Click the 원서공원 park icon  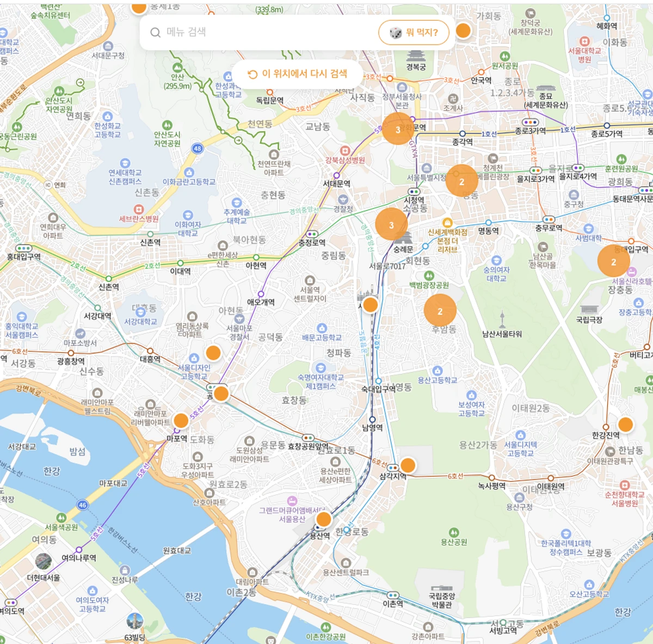click(x=504, y=56)
